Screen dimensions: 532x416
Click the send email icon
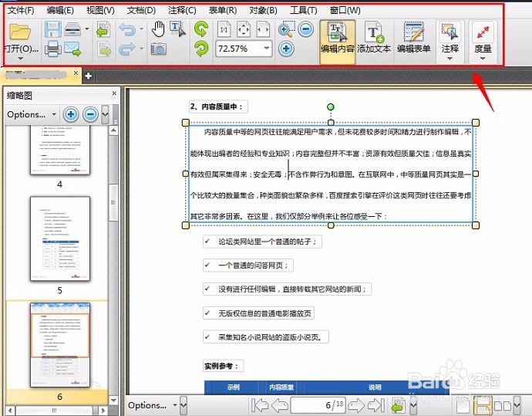(72, 49)
